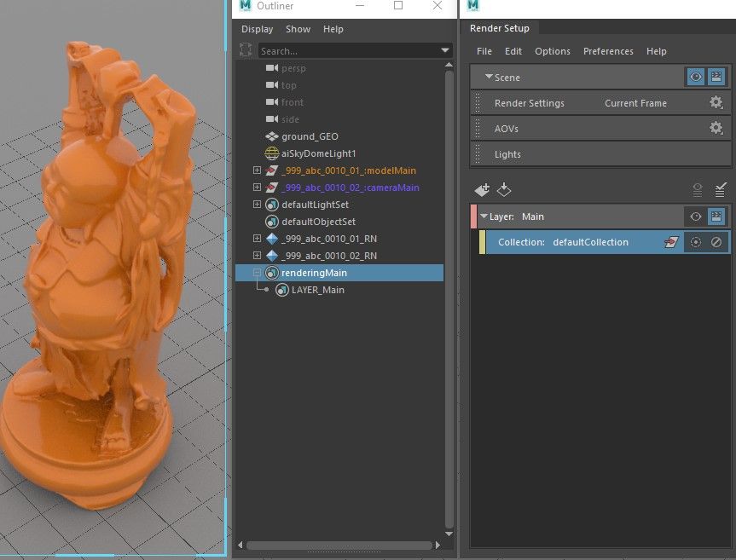Click the checklist icon above Layer Main
The image size is (736, 560).
point(721,189)
